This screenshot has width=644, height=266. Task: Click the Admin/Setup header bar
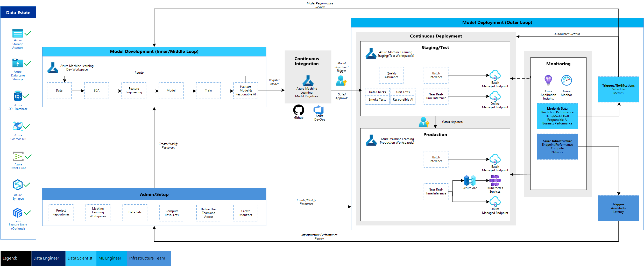coord(154,194)
